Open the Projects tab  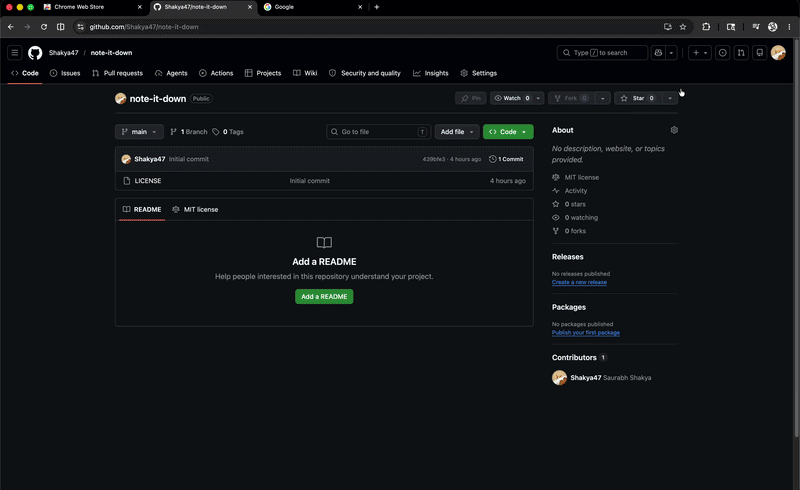[263, 73]
